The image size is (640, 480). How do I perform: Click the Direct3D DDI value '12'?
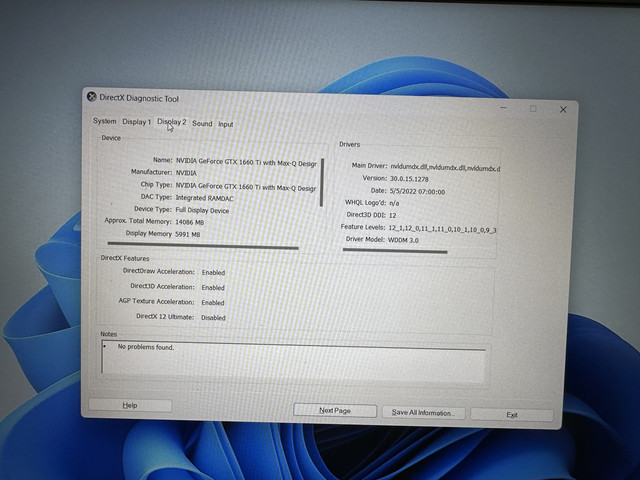point(392,215)
